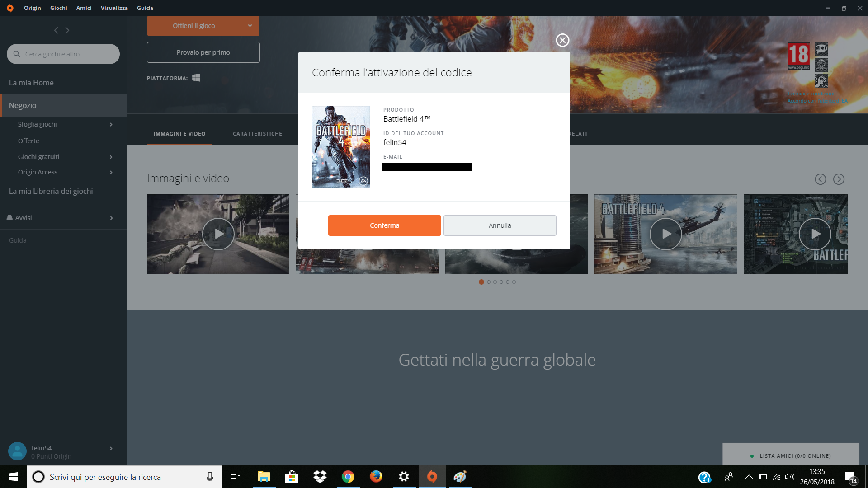The height and width of the screenshot is (488, 868).
Task: Open Google Chrome from the taskbar
Action: [348, 477]
